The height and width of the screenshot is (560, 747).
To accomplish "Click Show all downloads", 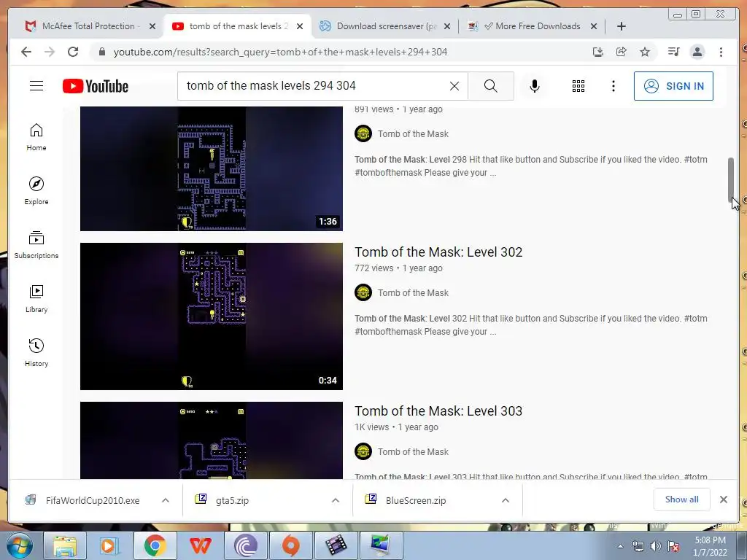I will tap(682, 499).
